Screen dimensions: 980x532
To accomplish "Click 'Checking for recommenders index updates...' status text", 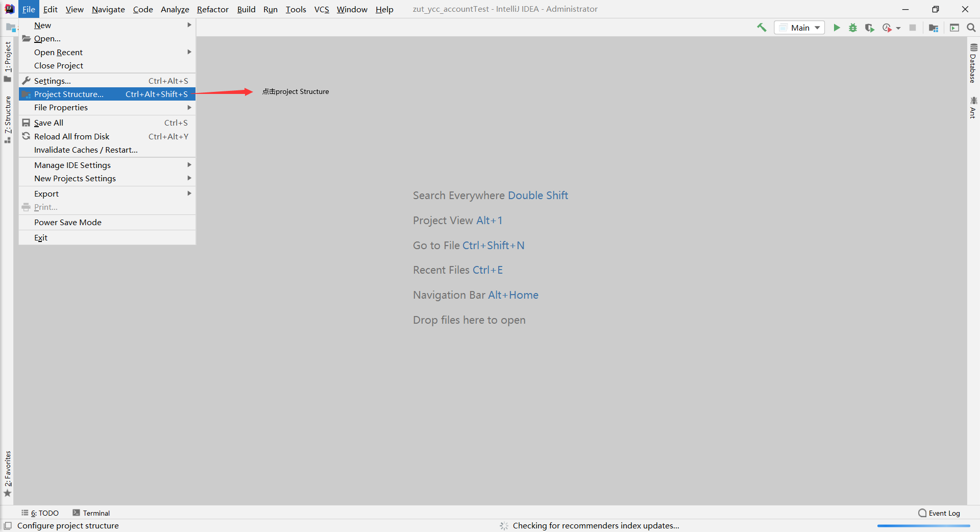I will pyautogui.click(x=596, y=525).
